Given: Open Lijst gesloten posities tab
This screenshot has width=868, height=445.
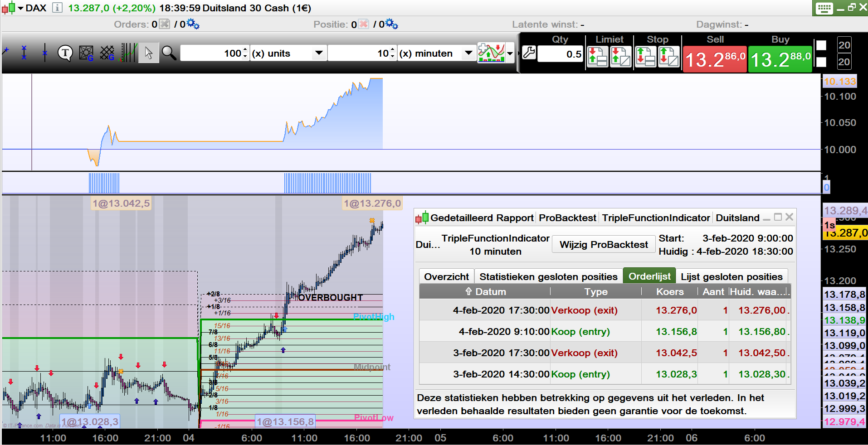Looking at the screenshot, I should tap(731, 276).
